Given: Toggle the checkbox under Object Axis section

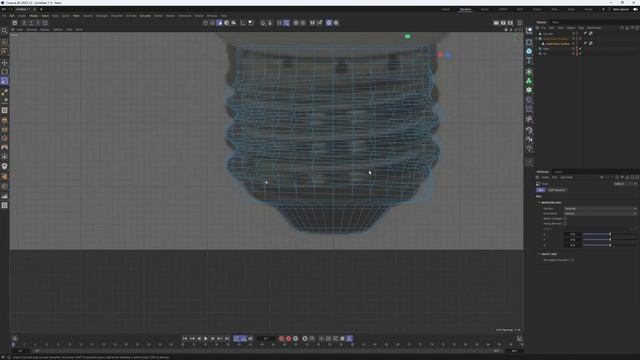Looking at the screenshot, I should [x=572, y=260].
